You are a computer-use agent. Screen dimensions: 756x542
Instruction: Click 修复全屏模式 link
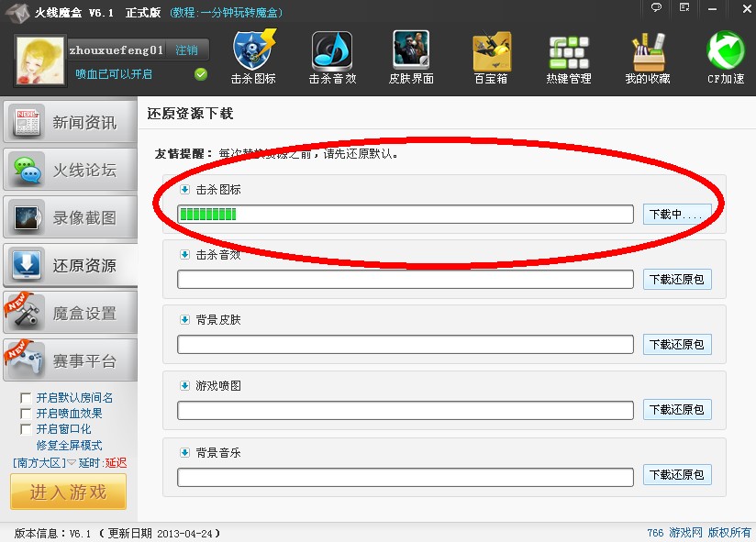pos(69,445)
